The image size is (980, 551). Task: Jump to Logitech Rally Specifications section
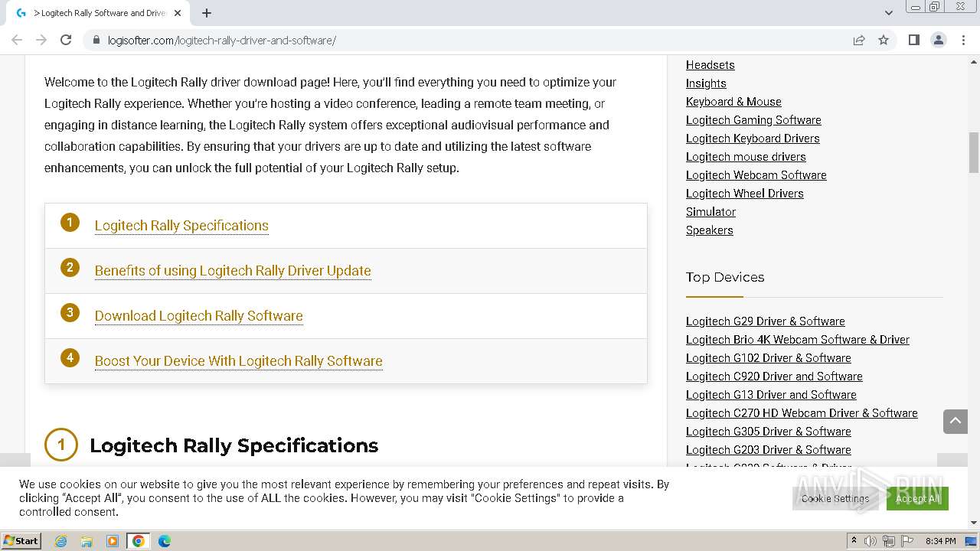click(181, 226)
